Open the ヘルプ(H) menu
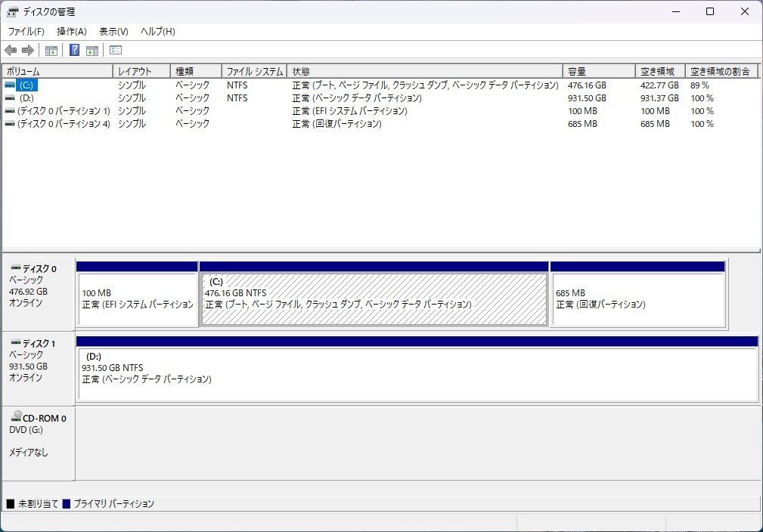 pyautogui.click(x=157, y=32)
